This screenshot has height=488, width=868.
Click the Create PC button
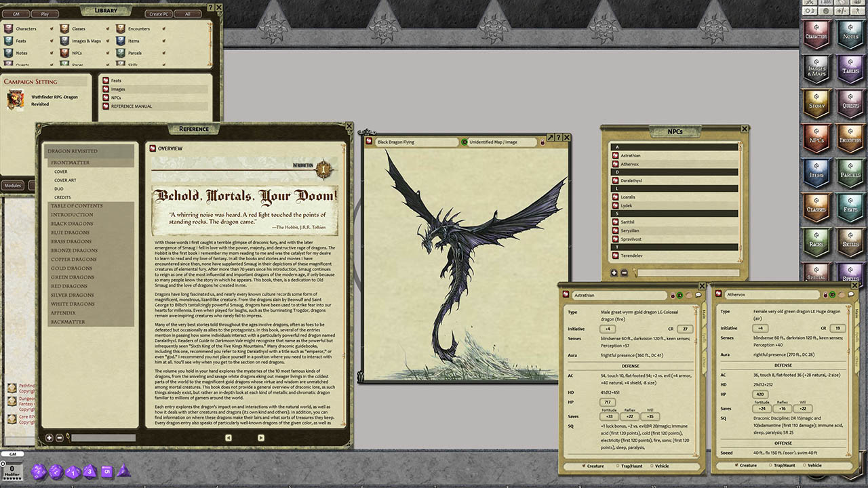[159, 14]
